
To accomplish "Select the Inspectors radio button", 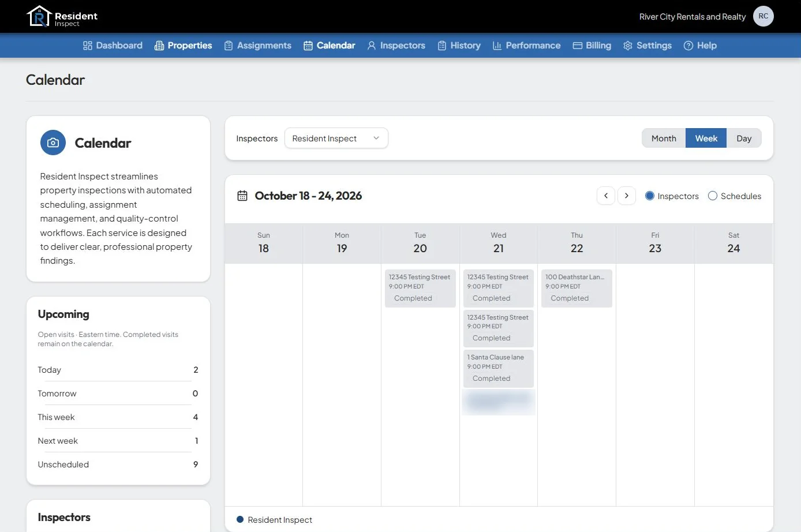I will click(x=650, y=196).
